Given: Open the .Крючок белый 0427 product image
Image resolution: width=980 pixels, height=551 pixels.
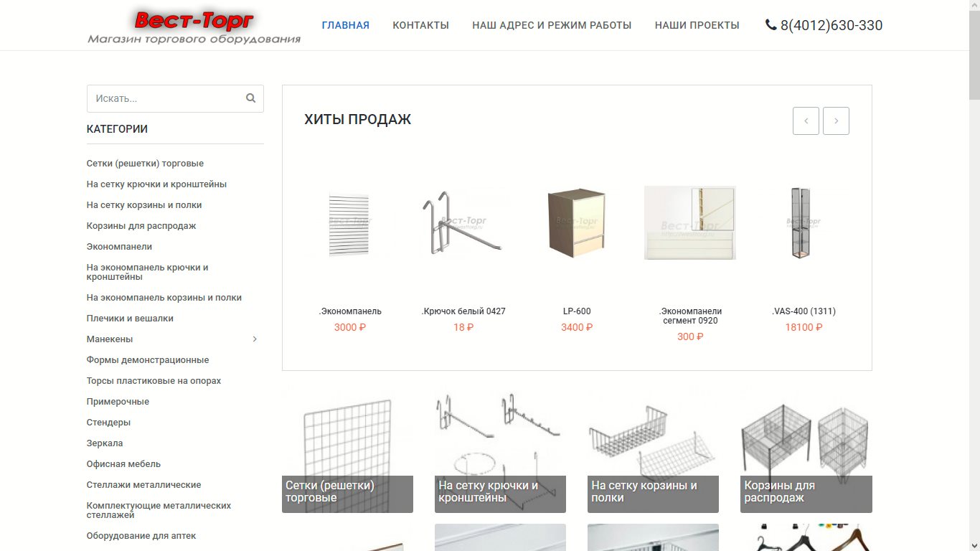Looking at the screenshot, I should click(x=463, y=222).
